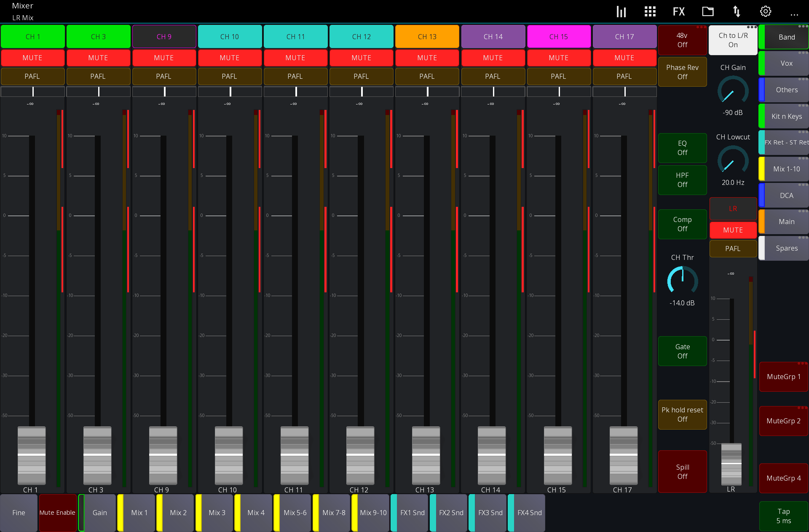Toggle the Fine adjust button
This screenshot has height=532, width=809.
(x=19, y=513)
